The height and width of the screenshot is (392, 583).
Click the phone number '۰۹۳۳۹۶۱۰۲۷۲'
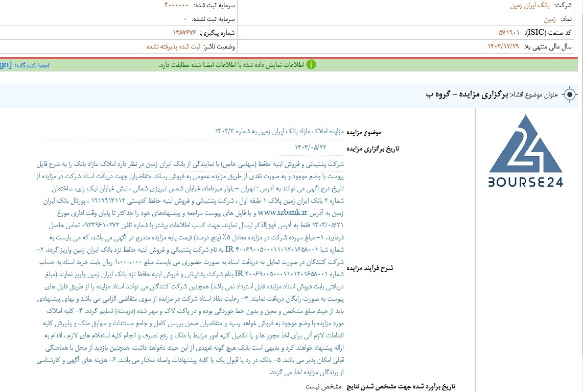[x=100, y=225]
